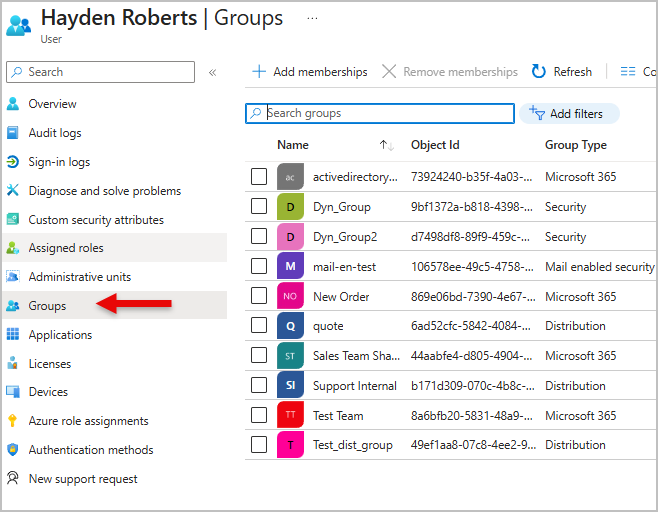This screenshot has height=512, width=658.
Task: Click the magenta 'T' Test_dist_group avatar
Action: pos(290,445)
